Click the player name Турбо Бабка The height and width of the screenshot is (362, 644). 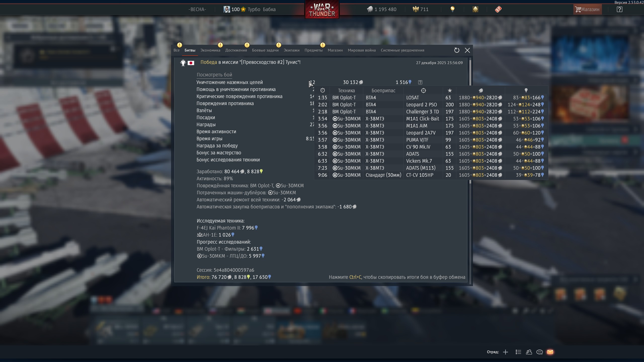261,9
